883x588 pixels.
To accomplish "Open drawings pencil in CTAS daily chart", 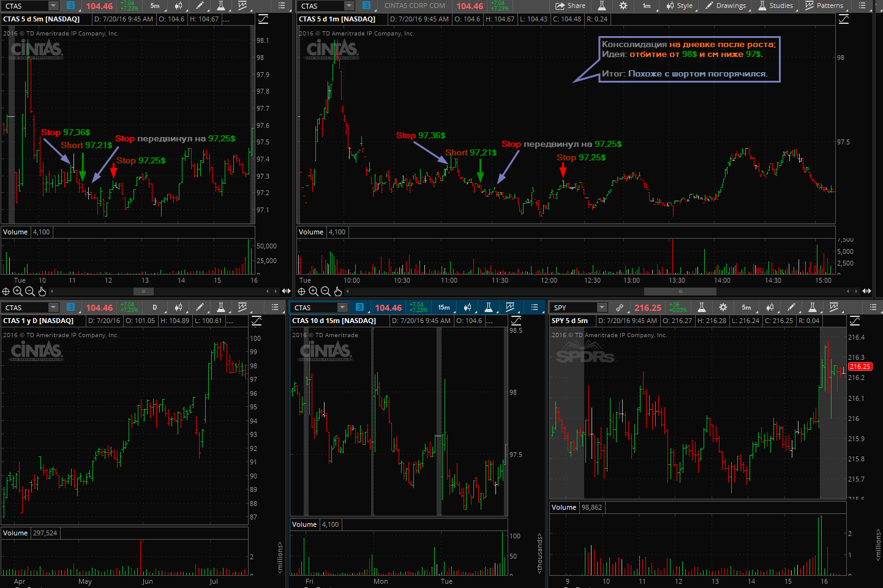I will (x=200, y=307).
